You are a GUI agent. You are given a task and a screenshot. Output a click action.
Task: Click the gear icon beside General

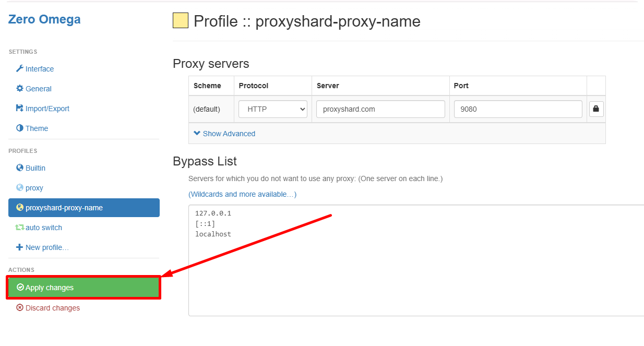20,89
